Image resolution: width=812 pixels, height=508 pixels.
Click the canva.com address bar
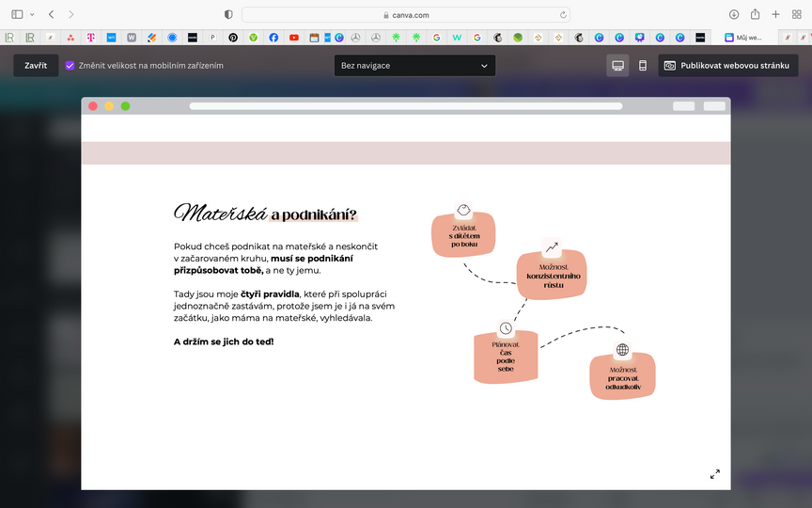(406, 15)
